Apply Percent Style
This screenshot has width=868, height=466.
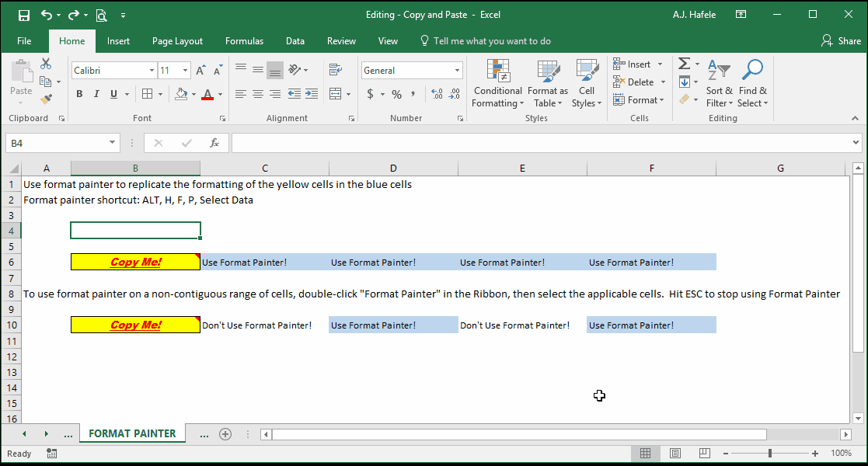(396, 94)
